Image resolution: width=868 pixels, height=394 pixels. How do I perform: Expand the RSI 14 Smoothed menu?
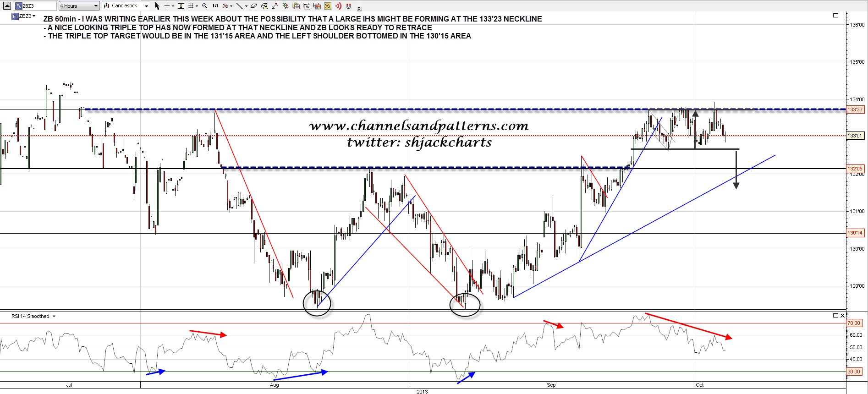click(54, 316)
